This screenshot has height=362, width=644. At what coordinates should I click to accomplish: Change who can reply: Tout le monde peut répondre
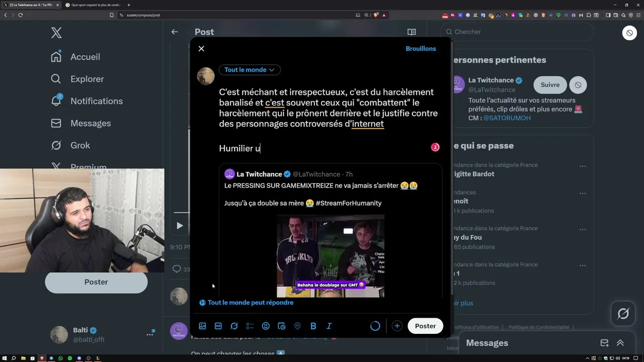247,303
